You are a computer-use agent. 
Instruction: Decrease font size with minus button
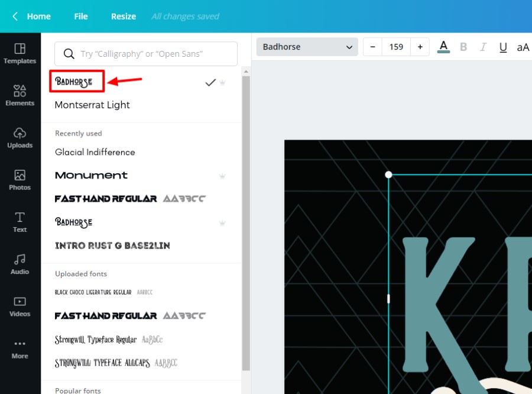(372, 47)
